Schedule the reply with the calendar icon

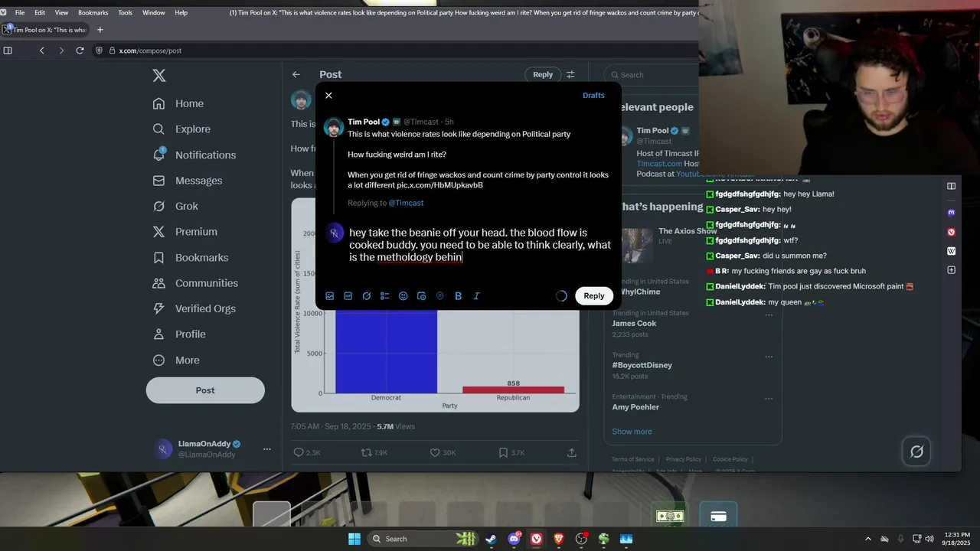[x=422, y=296]
